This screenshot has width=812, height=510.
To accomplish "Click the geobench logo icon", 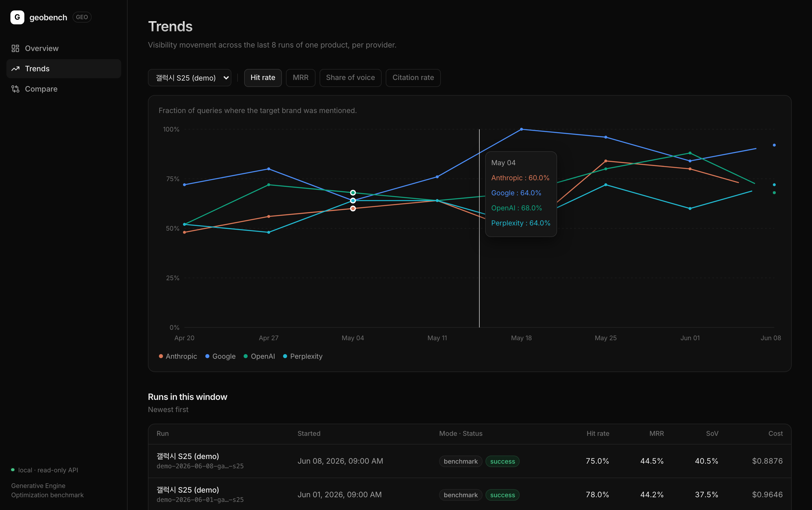I will click(17, 17).
